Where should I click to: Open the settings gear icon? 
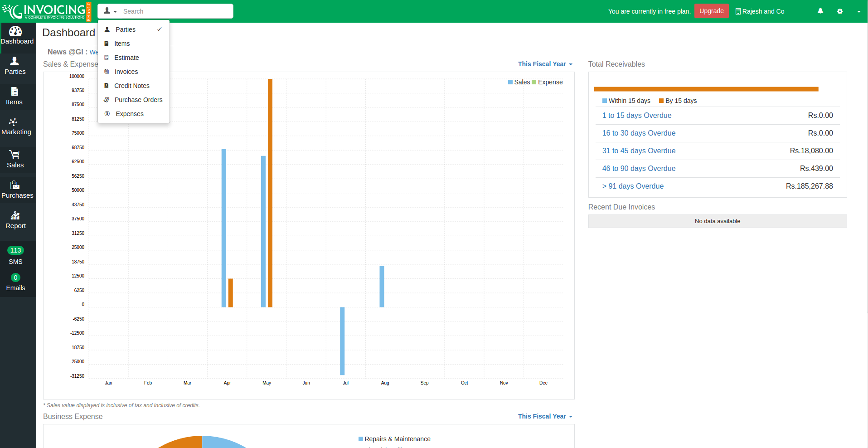[840, 11]
